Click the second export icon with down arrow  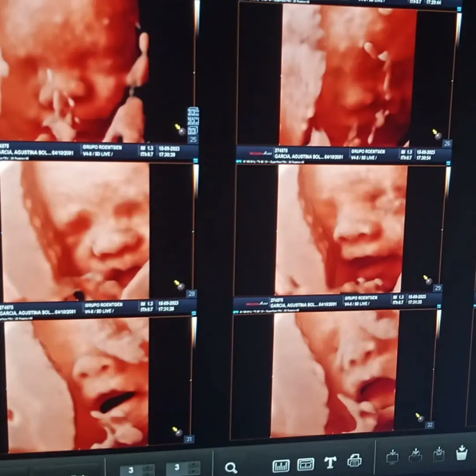(x=416, y=455)
